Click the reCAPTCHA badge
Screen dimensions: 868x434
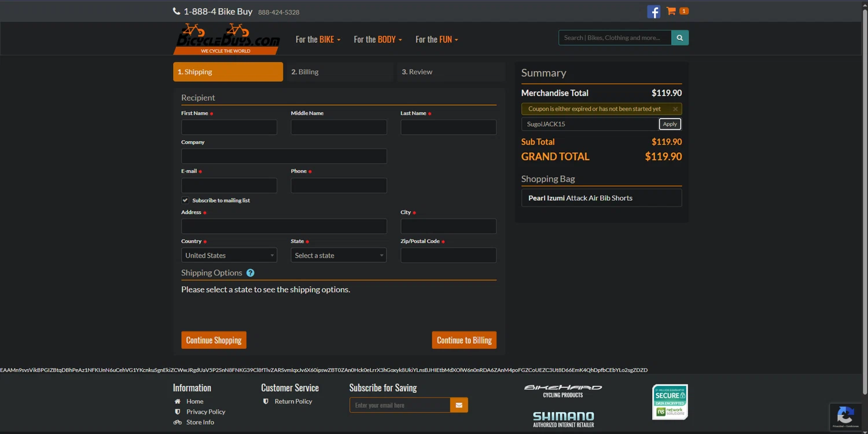point(845,417)
